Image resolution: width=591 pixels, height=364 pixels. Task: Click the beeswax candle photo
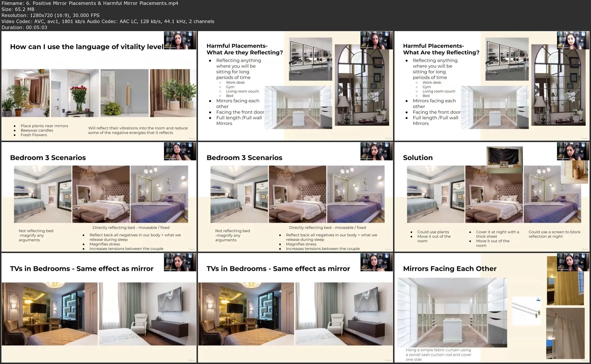(124, 93)
